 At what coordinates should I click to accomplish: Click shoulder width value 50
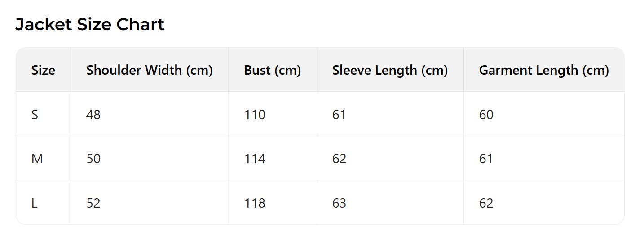click(93, 159)
